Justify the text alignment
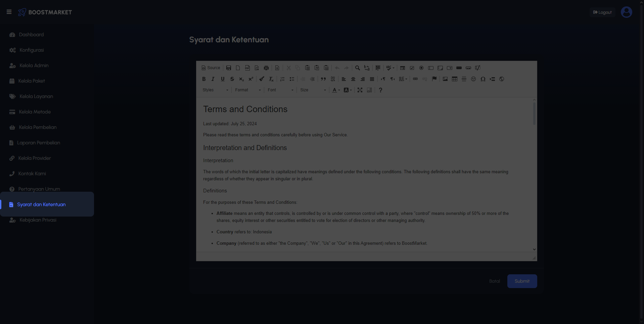The width and height of the screenshot is (644, 324). (x=372, y=79)
